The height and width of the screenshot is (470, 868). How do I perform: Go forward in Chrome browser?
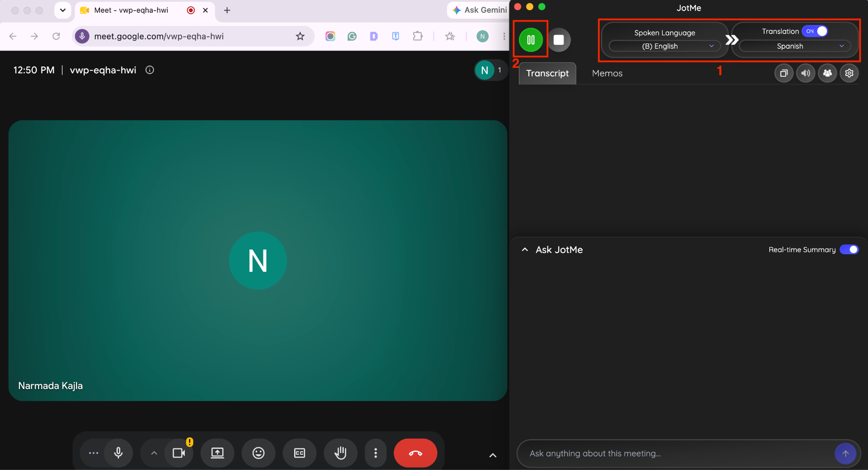tap(34, 36)
